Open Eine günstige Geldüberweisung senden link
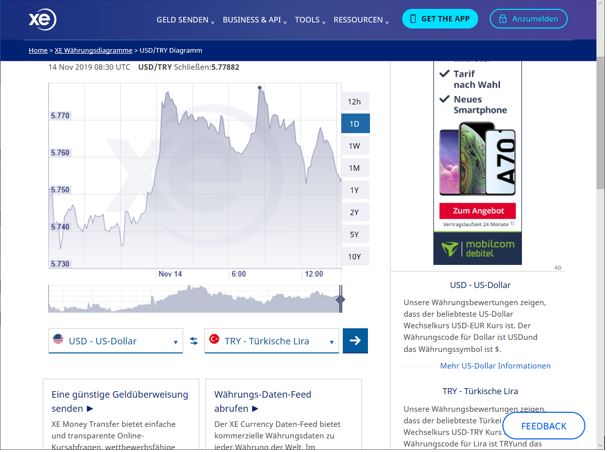This screenshot has height=452, width=607. (x=120, y=401)
